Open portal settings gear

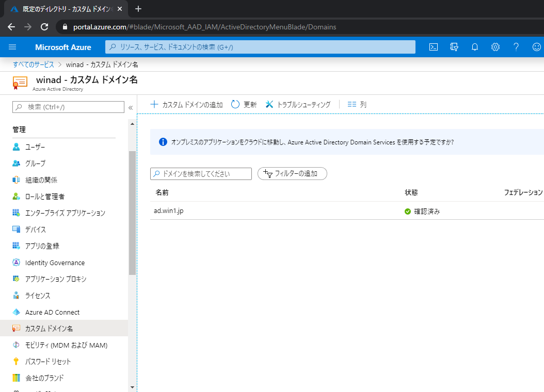click(x=495, y=47)
